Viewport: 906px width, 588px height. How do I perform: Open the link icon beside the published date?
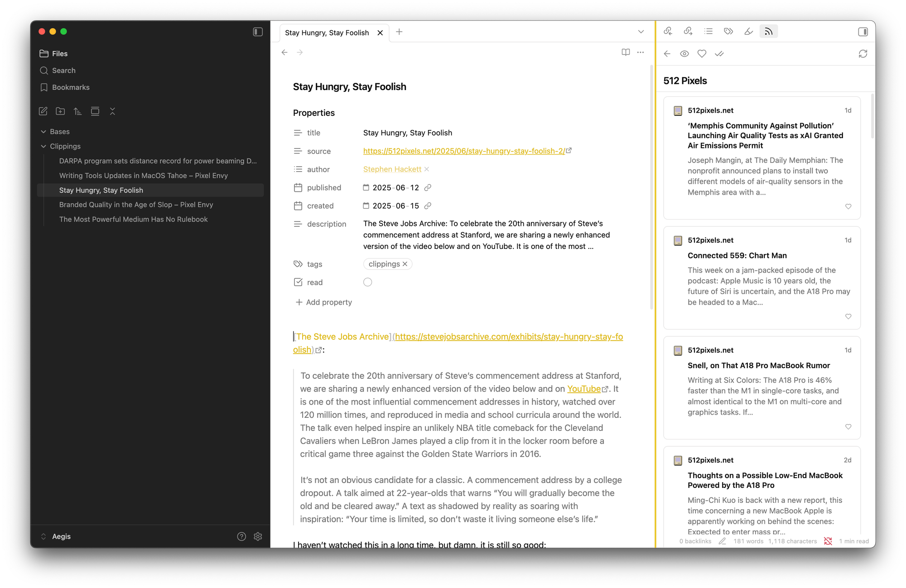point(428,187)
